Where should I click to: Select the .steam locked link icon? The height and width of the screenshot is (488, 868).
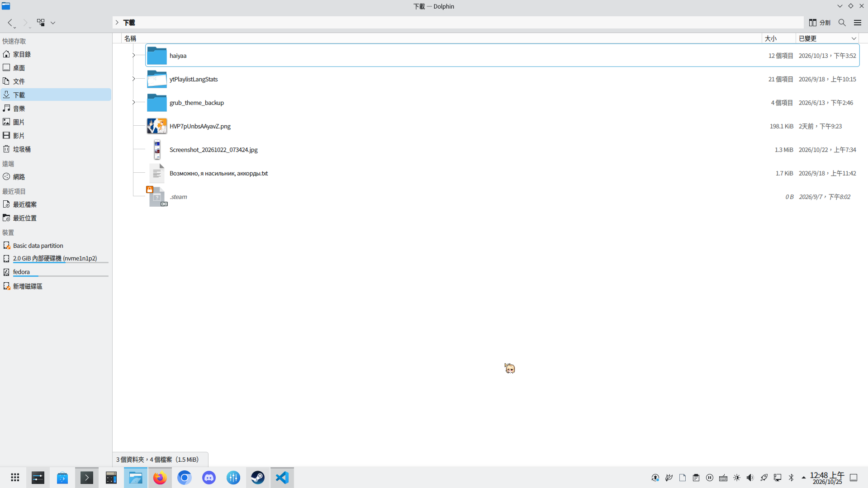pyautogui.click(x=157, y=197)
